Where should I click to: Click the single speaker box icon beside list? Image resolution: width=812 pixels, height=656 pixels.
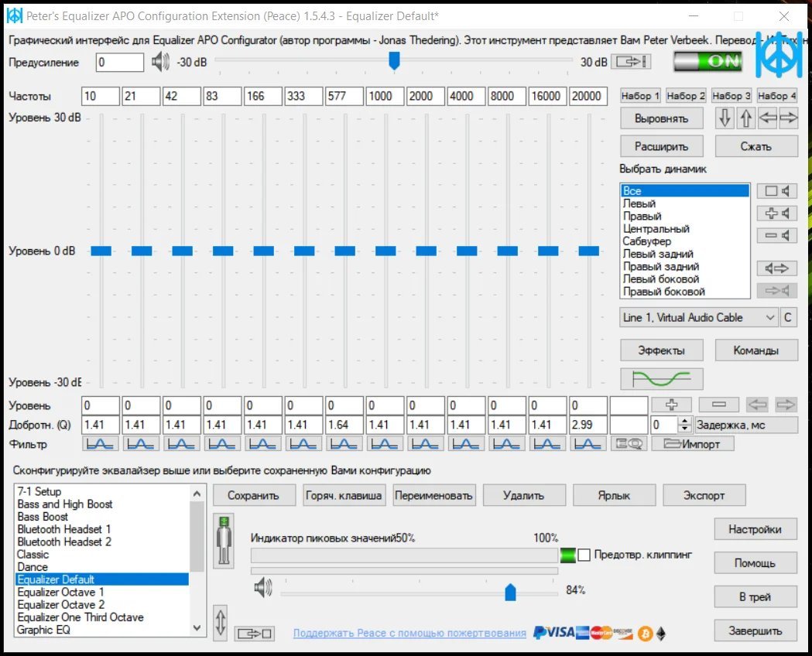point(777,191)
